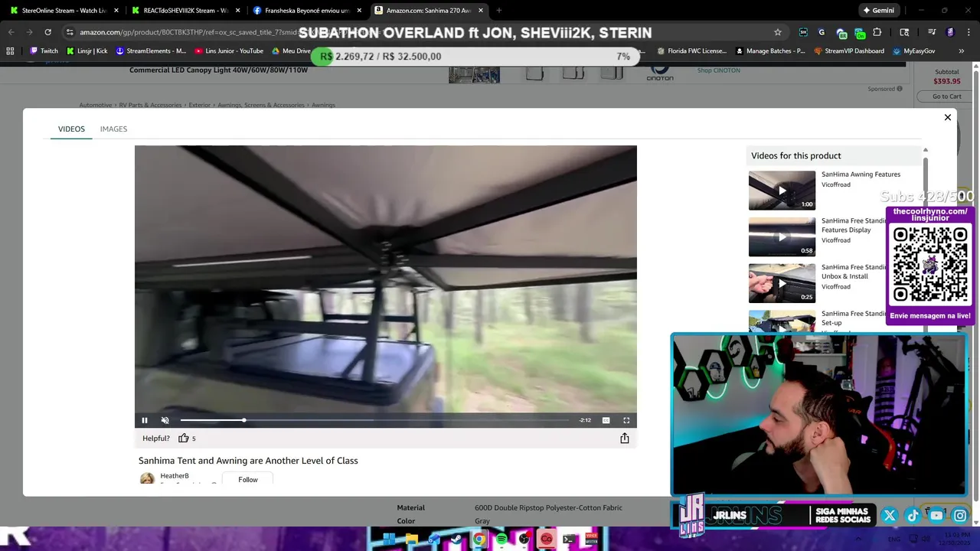Screen dimensions: 980x551
Task: Unmute the video with speaker icon
Action: [x=165, y=420]
